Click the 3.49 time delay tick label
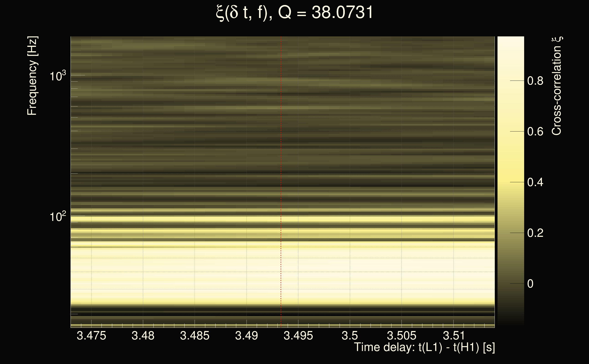Screen dimensions: 589x364 [x=246, y=336]
